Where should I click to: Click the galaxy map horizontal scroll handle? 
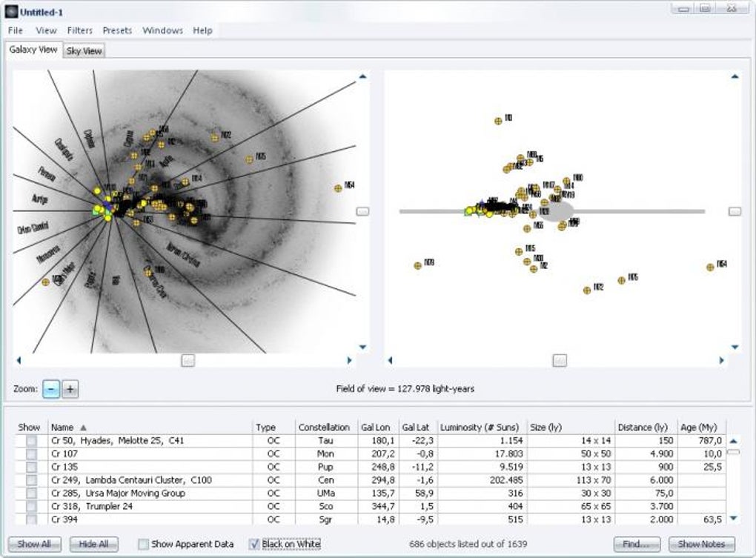(x=188, y=360)
